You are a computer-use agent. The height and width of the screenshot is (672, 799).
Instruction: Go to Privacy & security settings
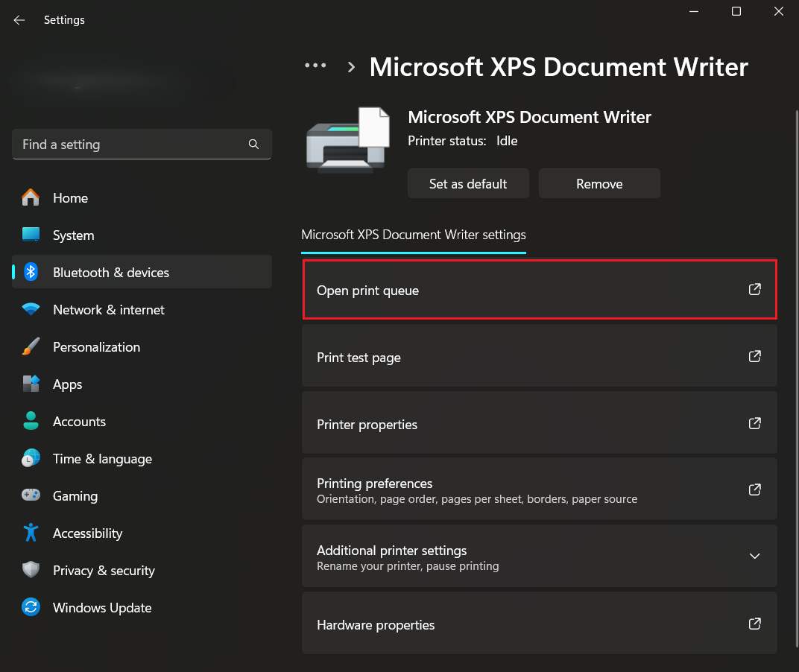point(104,571)
